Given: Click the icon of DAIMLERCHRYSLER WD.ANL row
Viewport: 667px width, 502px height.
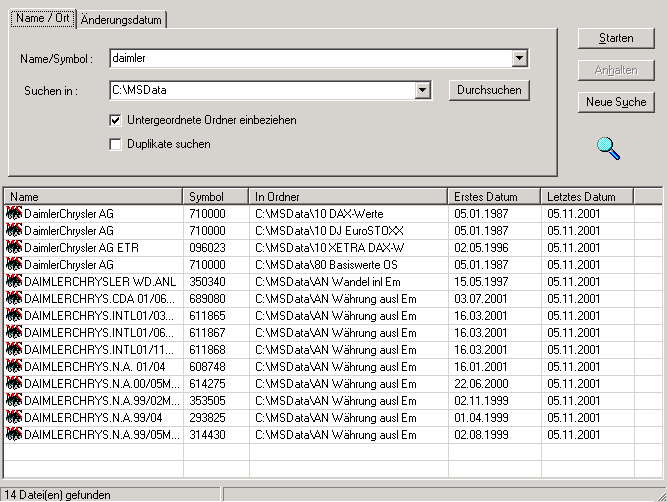Looking at the screenshot, I should (14, 281).
